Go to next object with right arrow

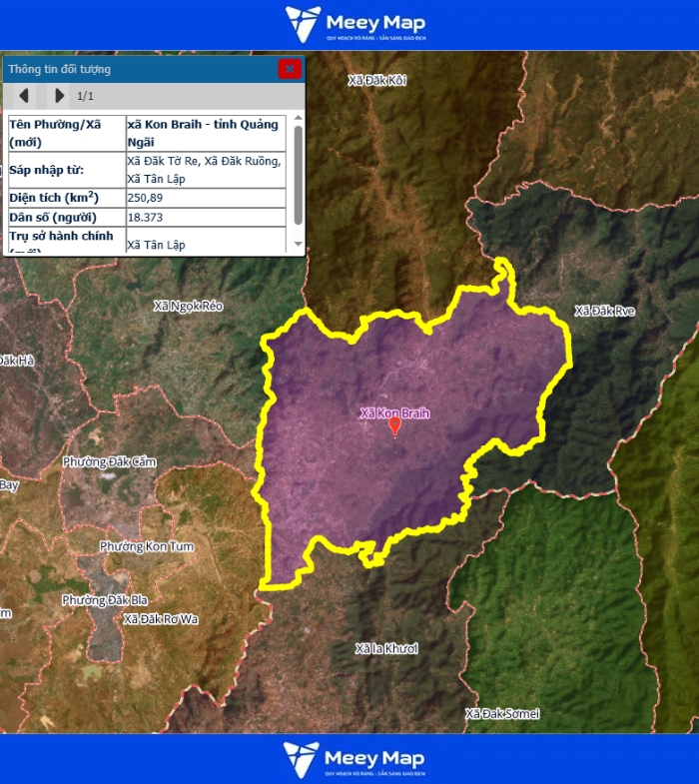[x=59, y=96]
